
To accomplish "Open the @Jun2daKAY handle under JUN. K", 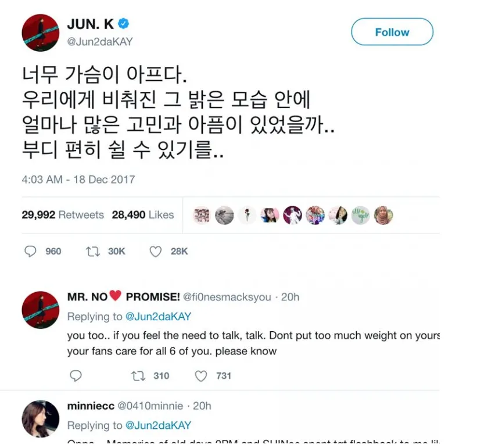I will point(100,42).
